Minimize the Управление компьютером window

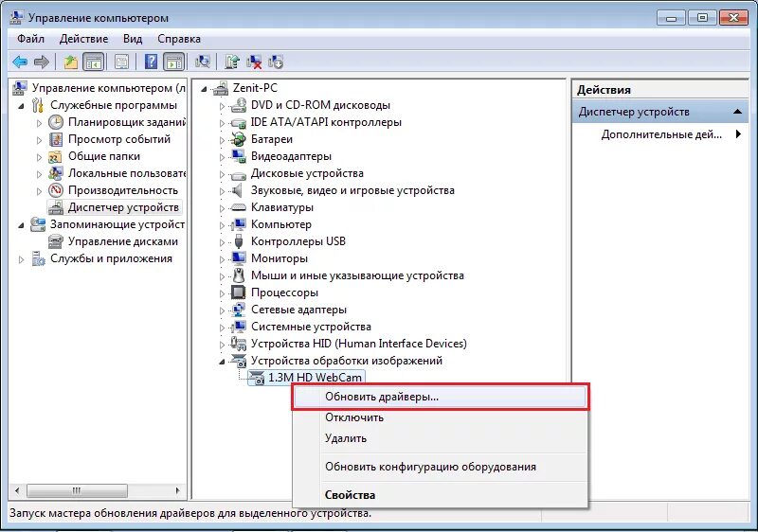pos(671,18)
